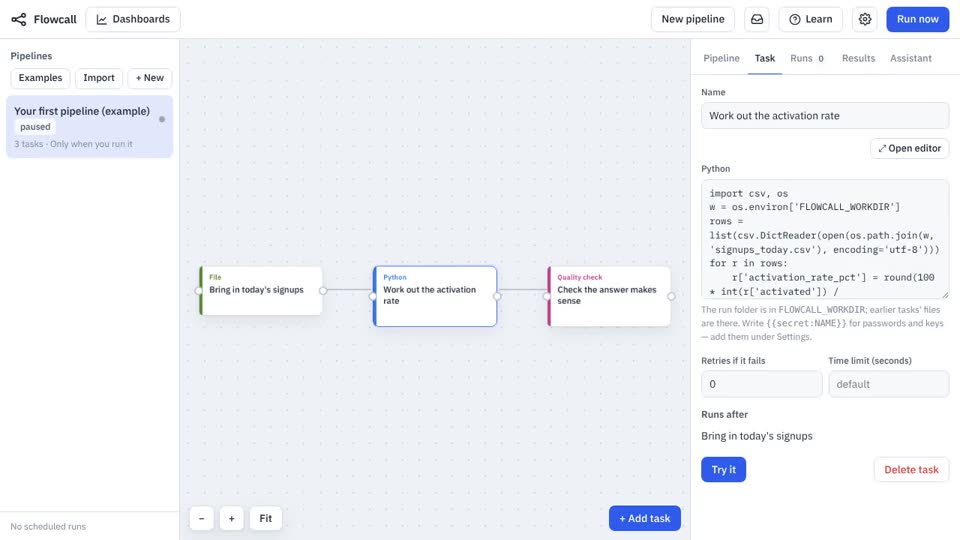Click input port of Quality check node
The height and width of the screenshot is (540, 960).
(x=547, y=296)
